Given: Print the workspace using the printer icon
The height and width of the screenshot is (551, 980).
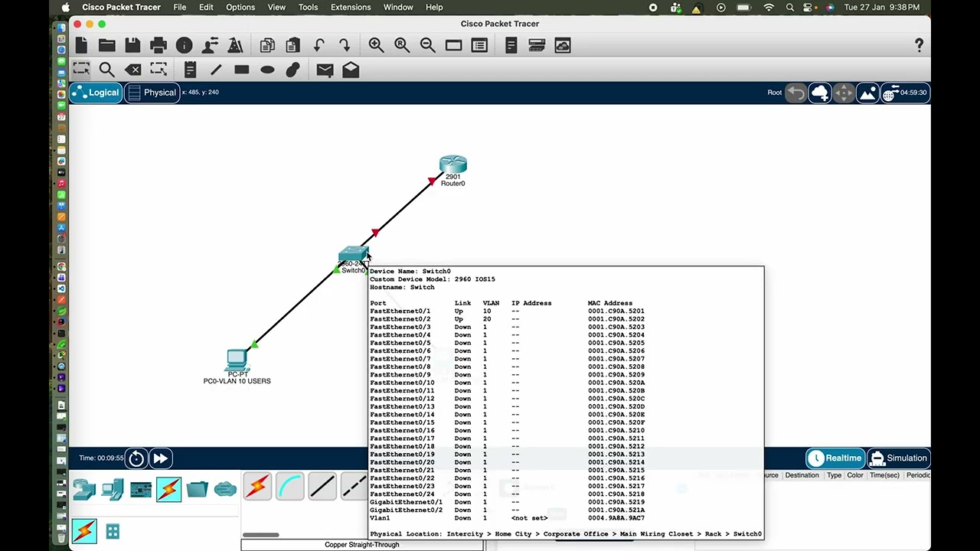Looking at the screenshot, I should 158,46.
